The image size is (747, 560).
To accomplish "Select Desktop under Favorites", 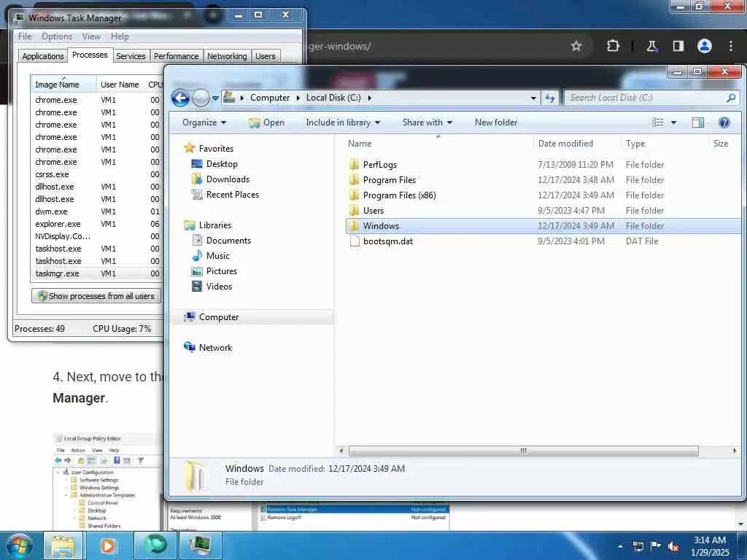I will pos(222,164).
